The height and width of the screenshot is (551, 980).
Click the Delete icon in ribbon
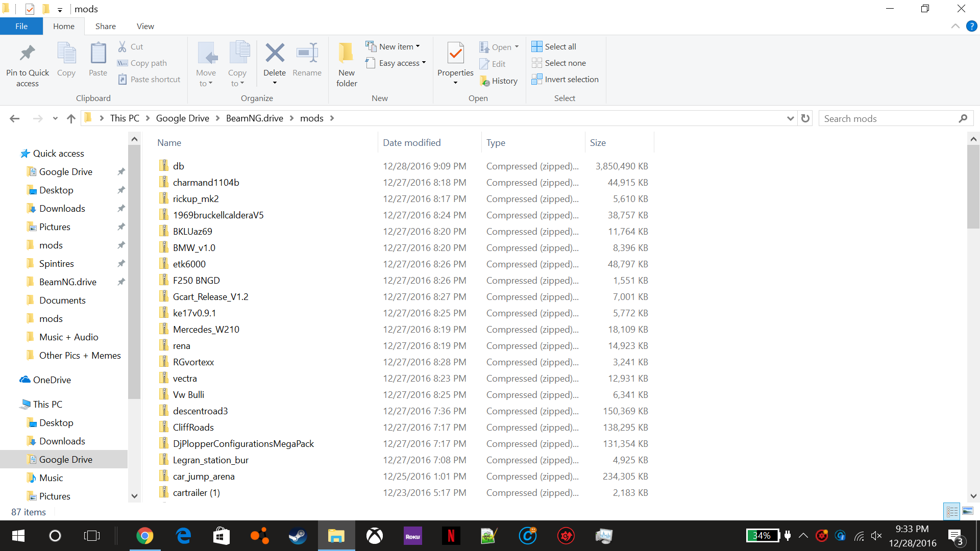click(x=275, y=54)
